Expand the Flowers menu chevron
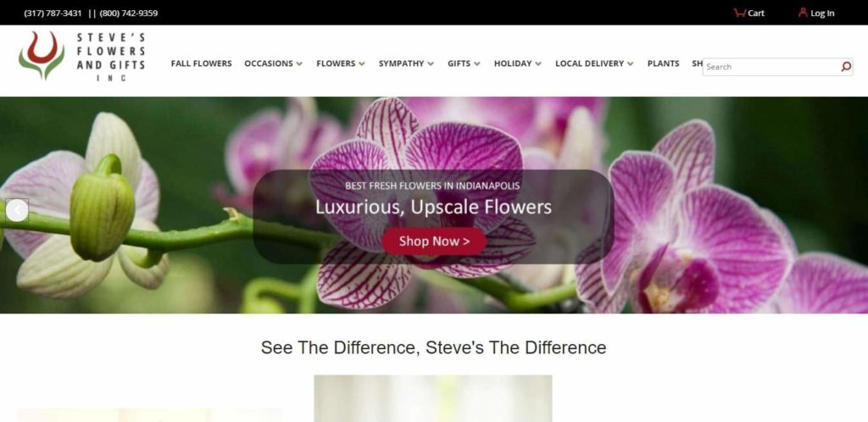The width and height of the screenshot is (868, 422). [x=361, y=64]
